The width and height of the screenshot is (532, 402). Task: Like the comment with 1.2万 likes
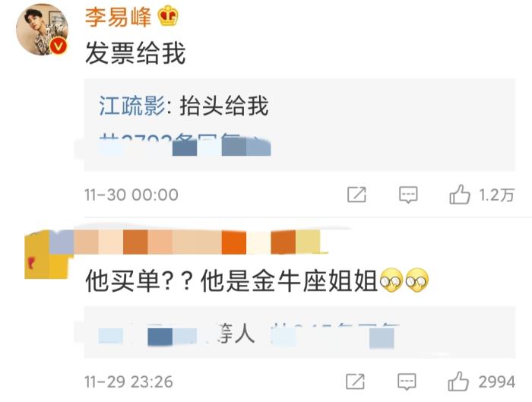coord(460,195)
